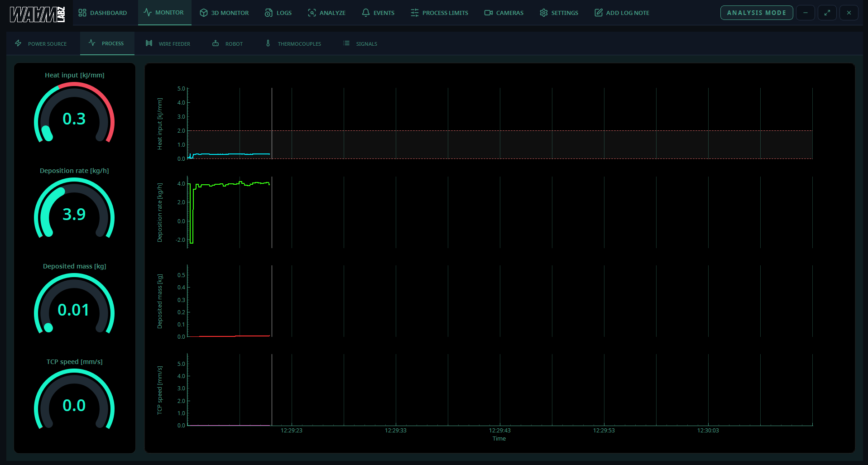
Task: Click the Power Source lightning icon
Action: [19, 43]
